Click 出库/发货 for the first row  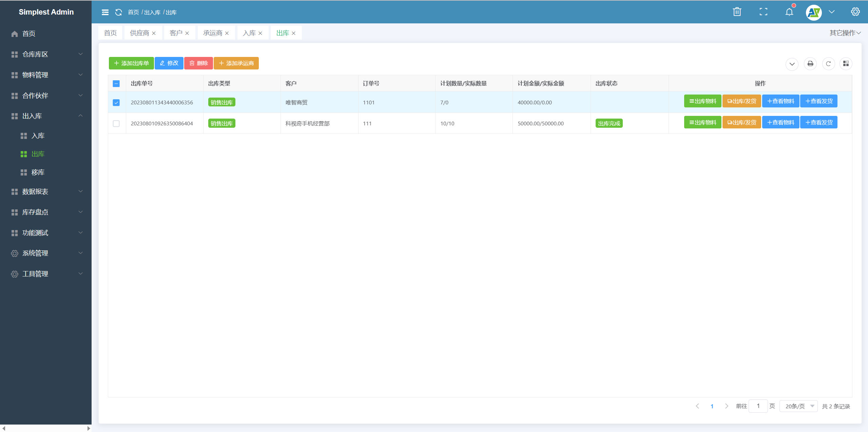click(741, 101)
